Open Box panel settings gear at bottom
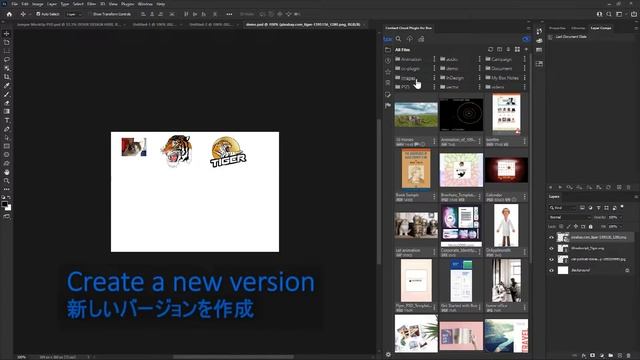Screen dimensions: 640x360 [388, 355]
